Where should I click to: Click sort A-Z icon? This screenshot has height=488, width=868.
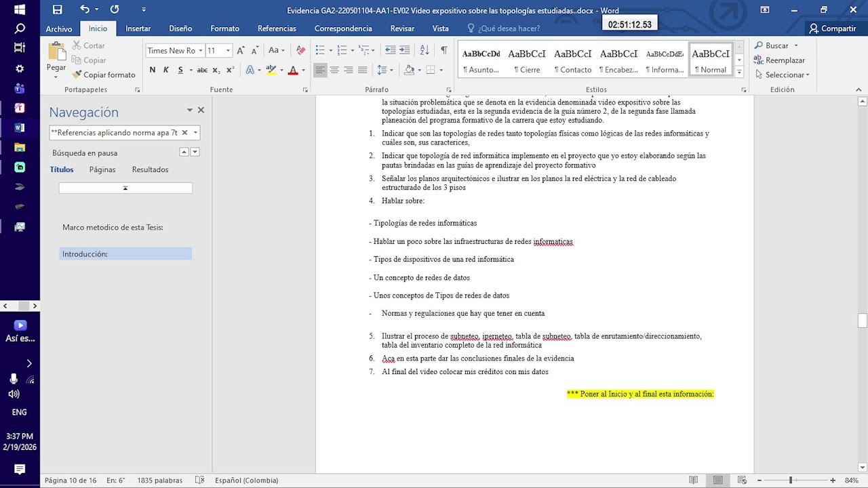point(425,50)
